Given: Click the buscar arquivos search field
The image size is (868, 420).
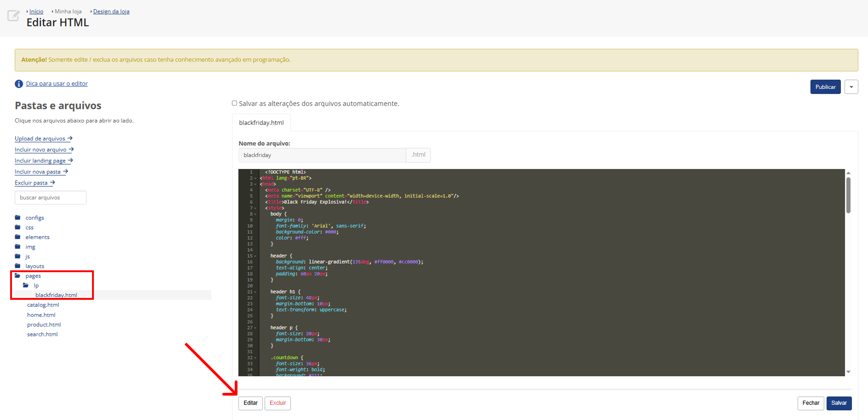Looking at the screenshot, I should click(x=51, y=198).
